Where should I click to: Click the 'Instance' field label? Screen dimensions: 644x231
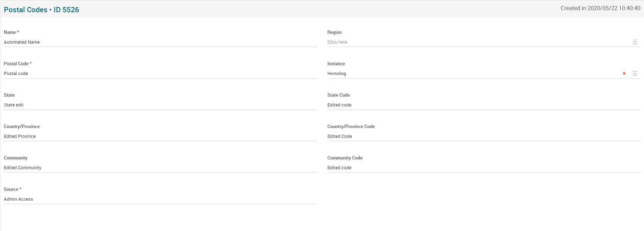tap(336, 64)
